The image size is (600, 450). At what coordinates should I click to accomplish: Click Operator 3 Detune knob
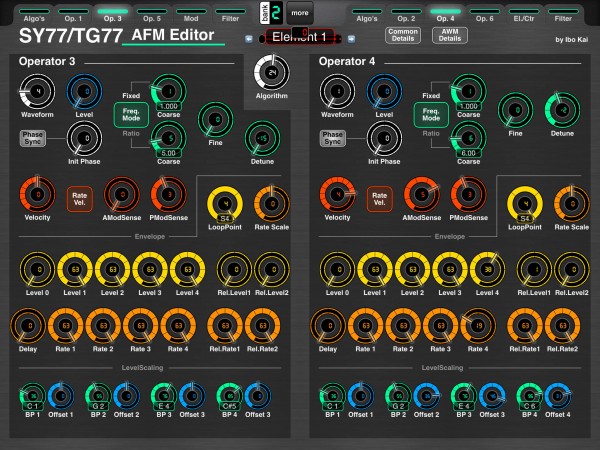pos(262,139)
